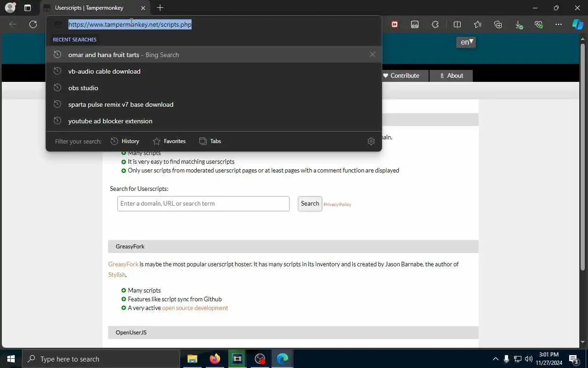Remove the 'omar and hana' suggestion
This screenshot has height=368, width=588.
click(x=372, y=54)
